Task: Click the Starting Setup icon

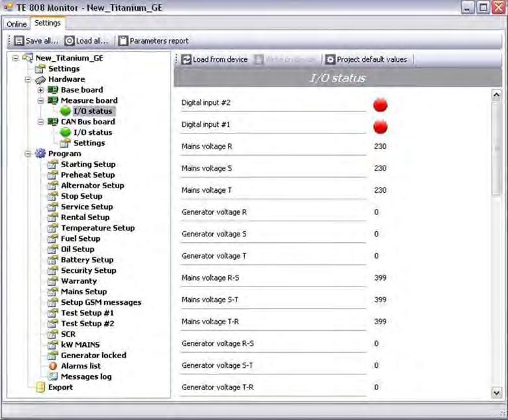Action: point(53,165)
